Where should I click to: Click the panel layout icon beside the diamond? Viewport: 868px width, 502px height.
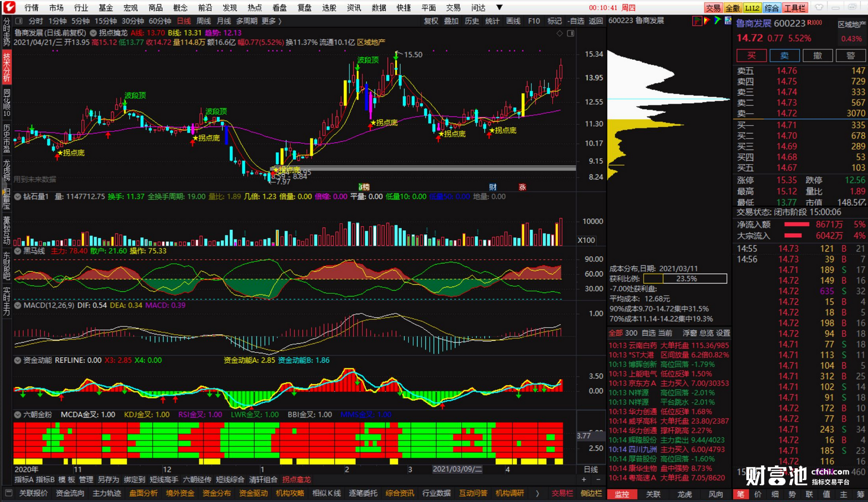(x=570, y=33)
